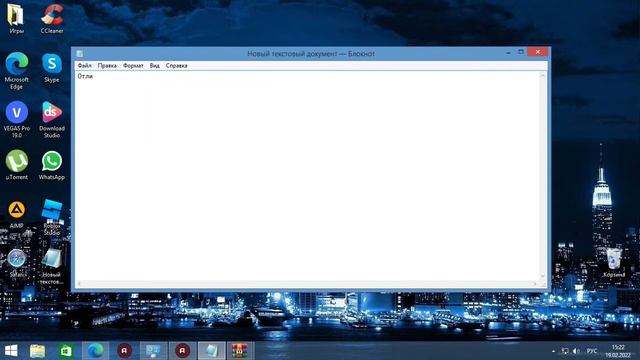Select the WhatsApp desktop icon
This screenshot has height=360, width=640.
(52, 165)
